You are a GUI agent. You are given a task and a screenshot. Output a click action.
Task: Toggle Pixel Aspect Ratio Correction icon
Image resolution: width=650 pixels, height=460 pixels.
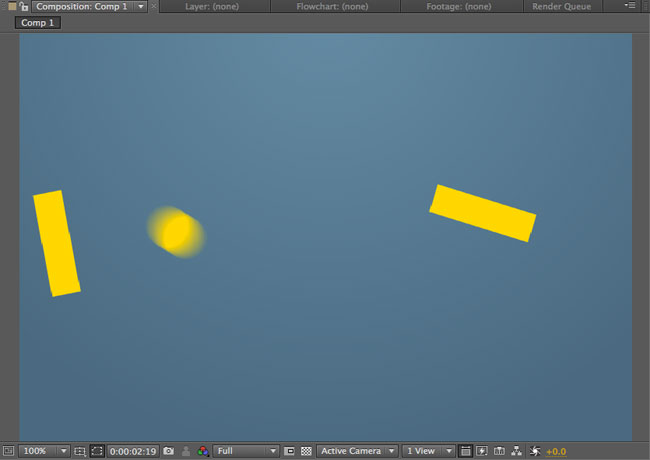coord(466,451)
